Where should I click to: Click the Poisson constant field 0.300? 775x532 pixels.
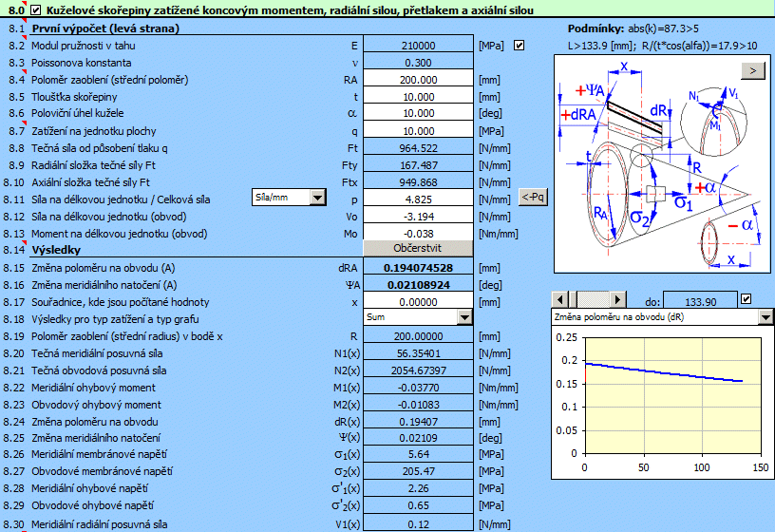click(418, 63)
